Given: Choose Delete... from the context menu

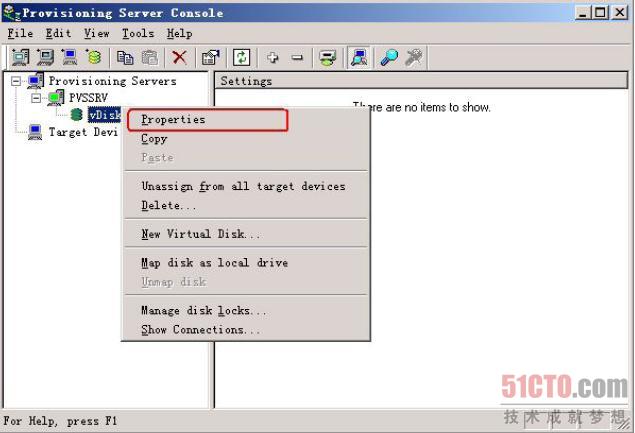Looking at the screenshot, I should [x=245, y=205].
